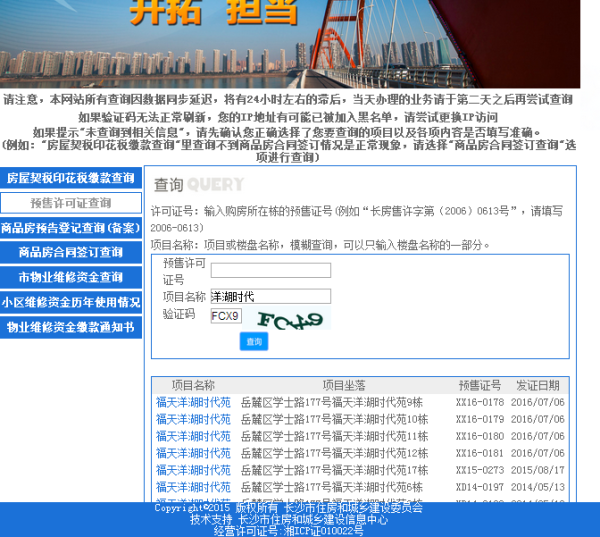Image resolution: width=600 pixels, height=537 pixels.
Task: Open 市物业维修资金查询 in the sidebar
Action: click(71, 277)
